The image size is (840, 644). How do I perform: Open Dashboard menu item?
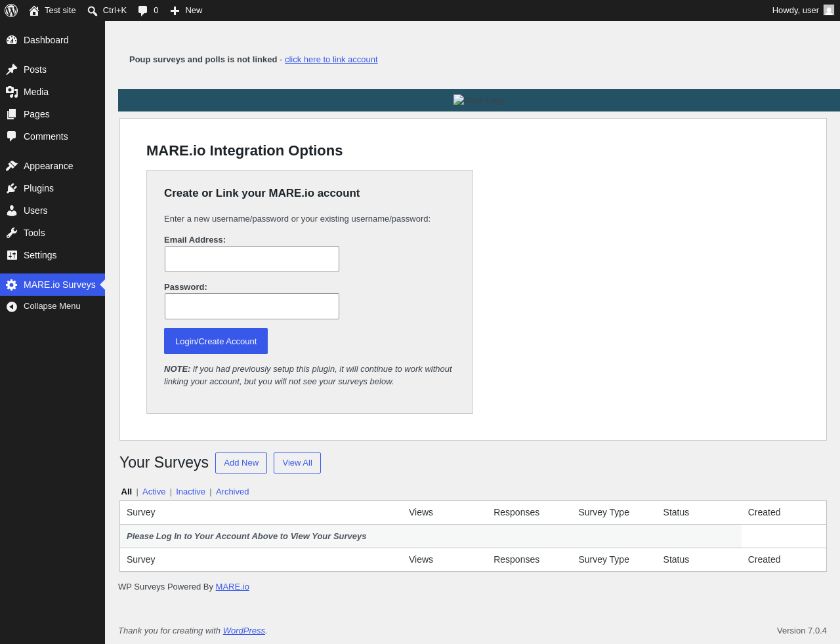pos(52,40)
